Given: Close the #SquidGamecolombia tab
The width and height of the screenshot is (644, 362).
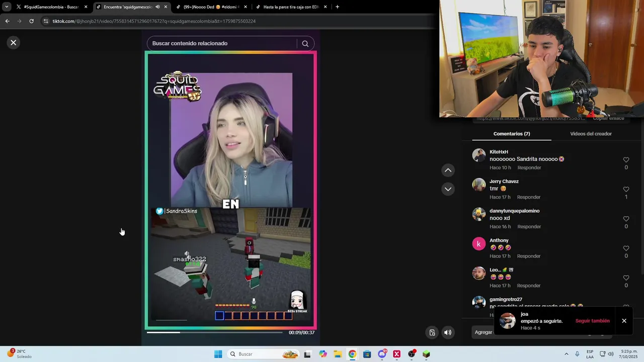Looking at the screenshot, I should click(86, 7).
